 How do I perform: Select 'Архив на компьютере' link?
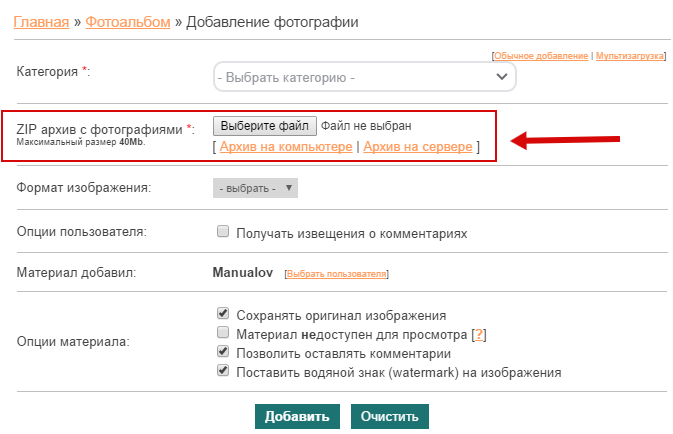pyautogui.click(x=286, y=147)
